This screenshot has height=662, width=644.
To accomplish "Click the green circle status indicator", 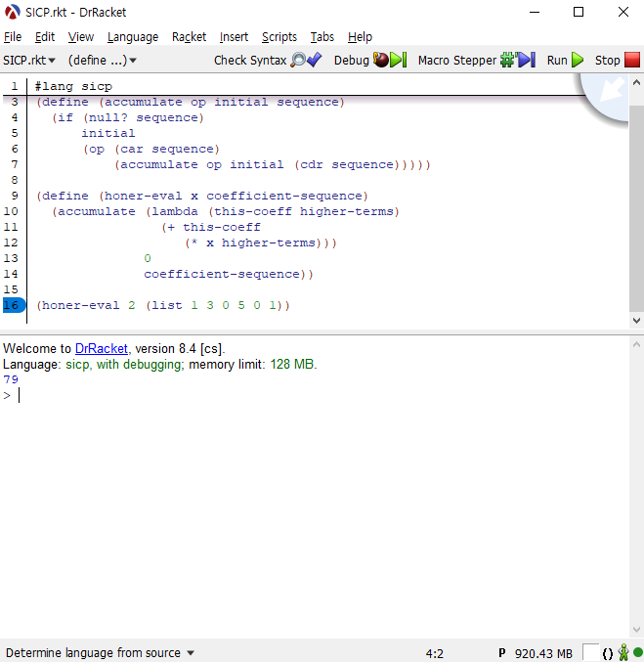I will (x=637, y=652).
